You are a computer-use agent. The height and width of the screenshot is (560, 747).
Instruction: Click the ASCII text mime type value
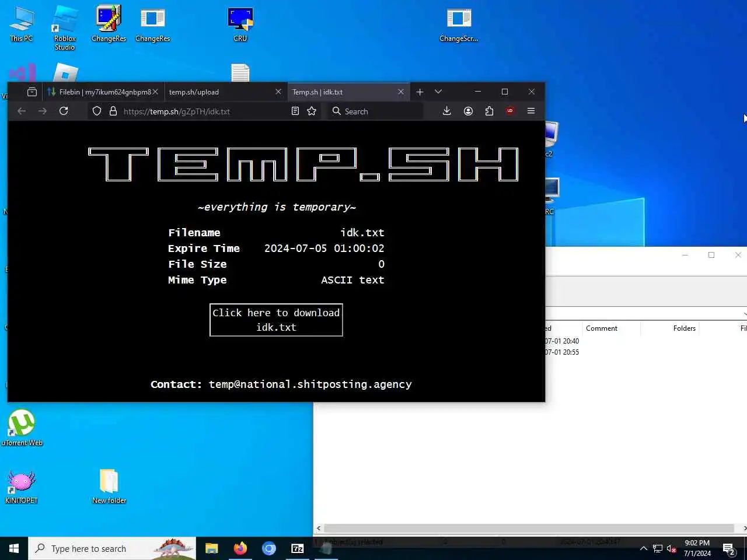coord(352,279)
